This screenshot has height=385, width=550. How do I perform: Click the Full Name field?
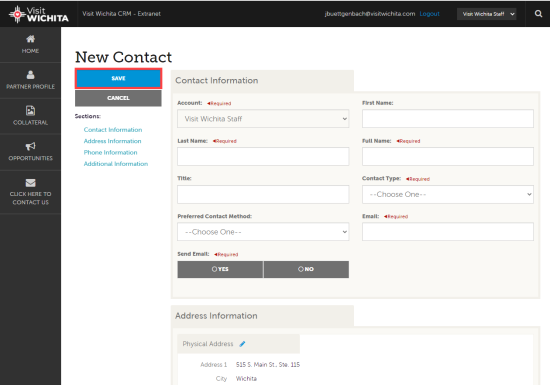pyautogui.click(x=448, y=156)
